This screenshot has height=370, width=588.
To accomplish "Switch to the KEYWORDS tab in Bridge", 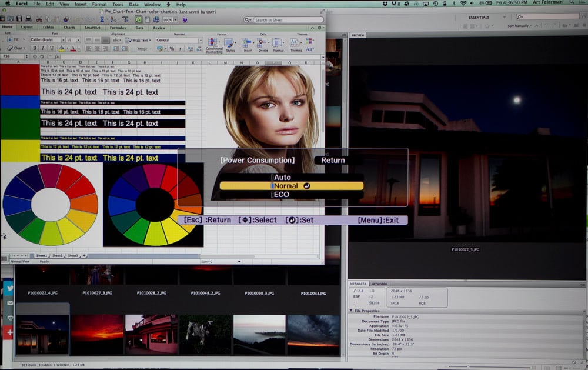I will 379,284.
